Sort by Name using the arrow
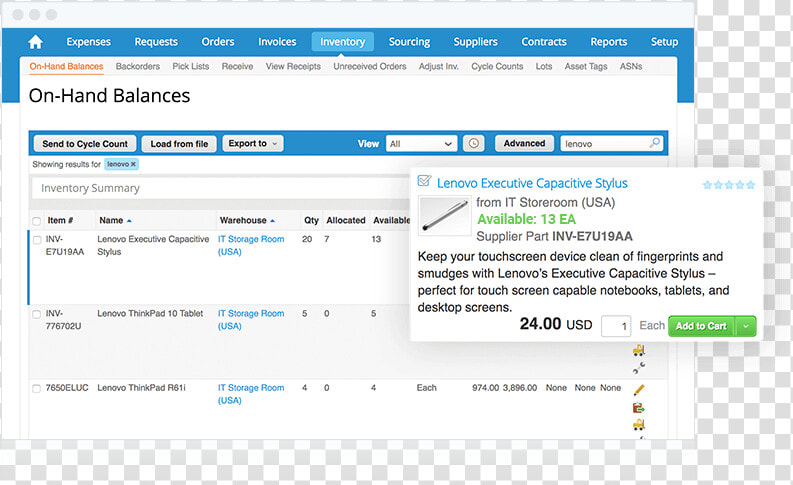Screen dimensions: 793x485 129,221
